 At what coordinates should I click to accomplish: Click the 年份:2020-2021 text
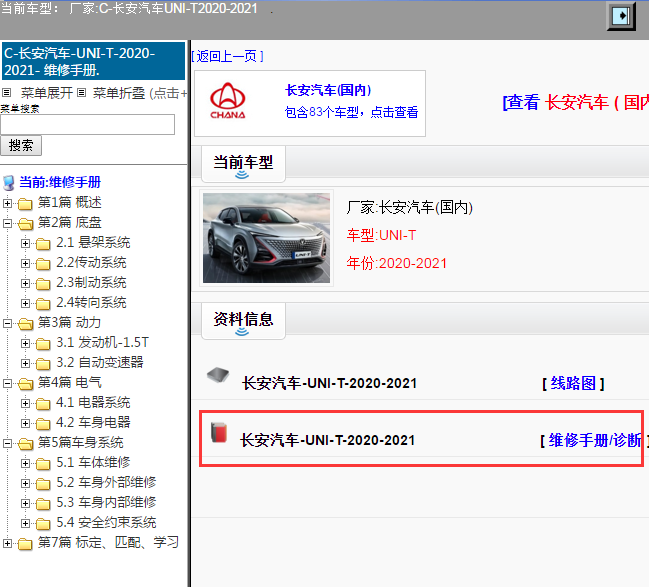[x=397, y=263]
